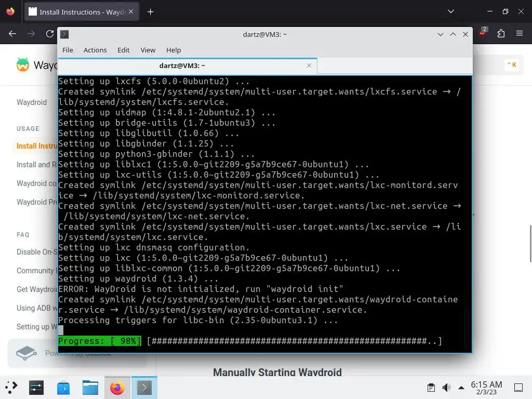Select the Install Instructions browser tab
Image resolution: width=532 pixels, height=399 pixels.
82,12
